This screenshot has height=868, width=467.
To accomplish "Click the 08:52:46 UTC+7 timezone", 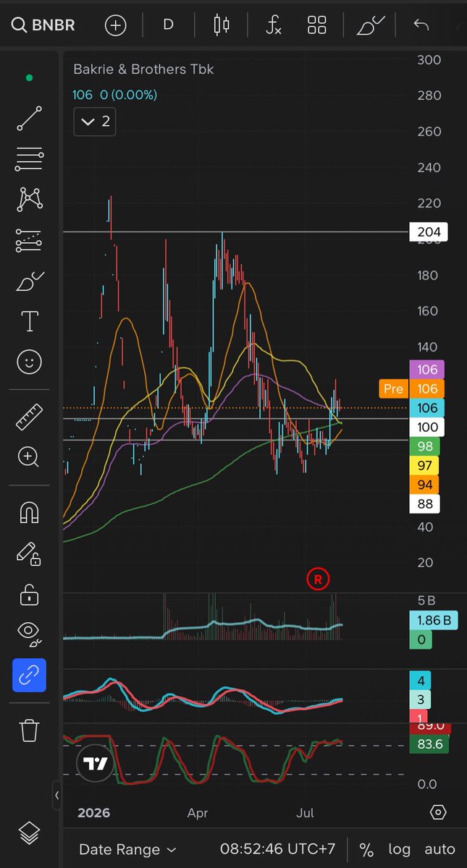I will [278, 849].
